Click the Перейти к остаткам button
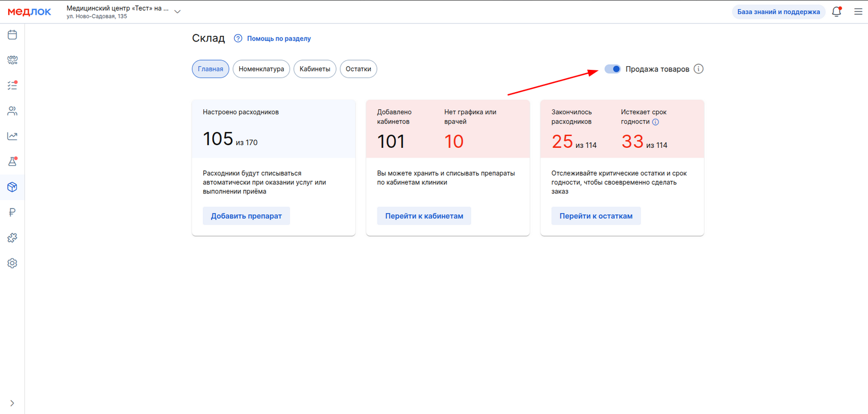Image resolution: width=868 pixels, height=414 pixels. (x=596, y=216)
